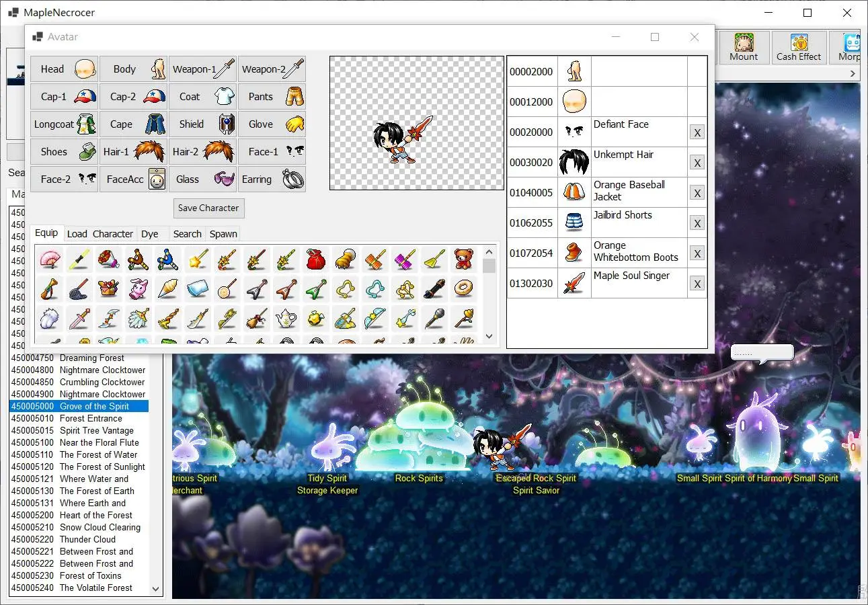Choose the Longcoat slot

tap(64, 124)
